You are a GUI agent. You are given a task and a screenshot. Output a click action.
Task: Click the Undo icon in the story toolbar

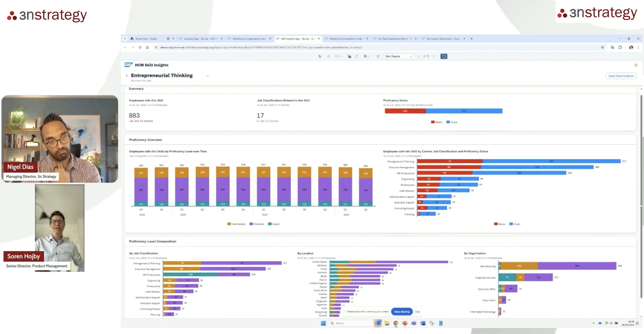(320, 56)
